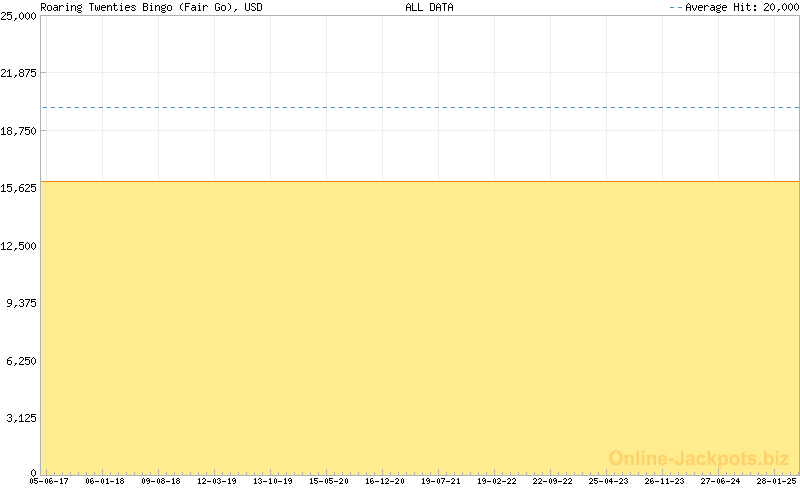The image size is (800, 490).
Task: Click the 19-07-21 date label
Action: point(441,481)
